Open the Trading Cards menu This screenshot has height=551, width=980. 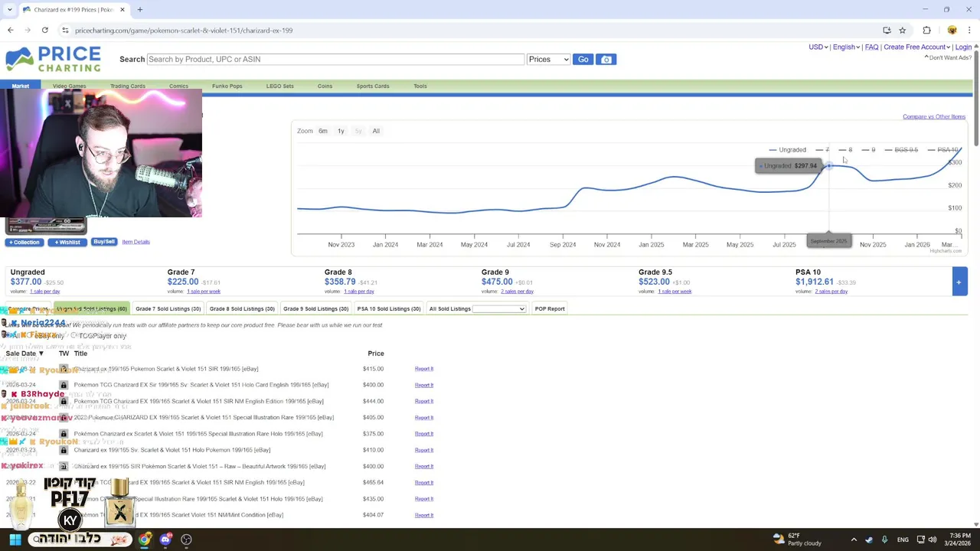[x=128, y=86]
